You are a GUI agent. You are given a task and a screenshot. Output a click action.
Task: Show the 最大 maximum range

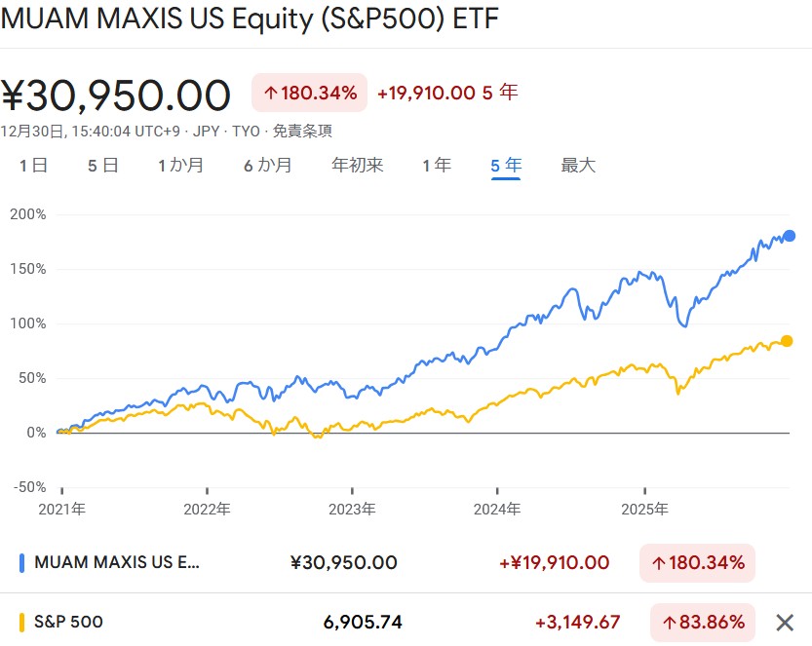click(577, 166)
